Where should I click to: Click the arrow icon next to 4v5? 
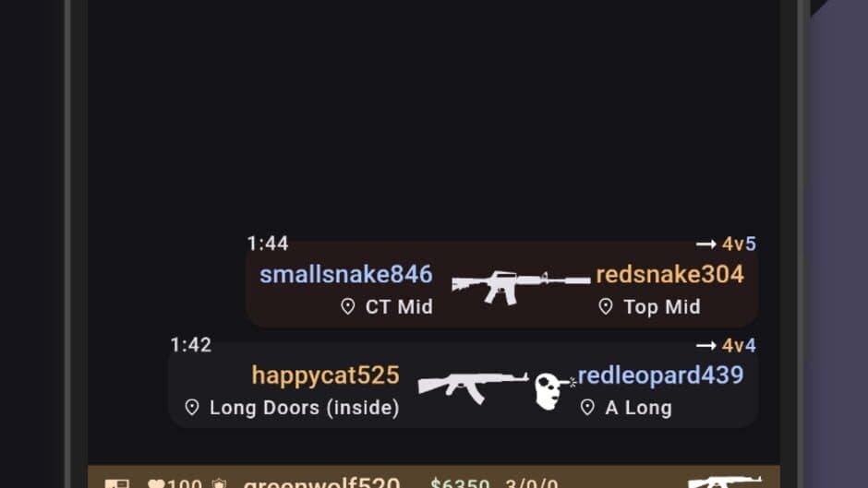(x=705, y=244)
